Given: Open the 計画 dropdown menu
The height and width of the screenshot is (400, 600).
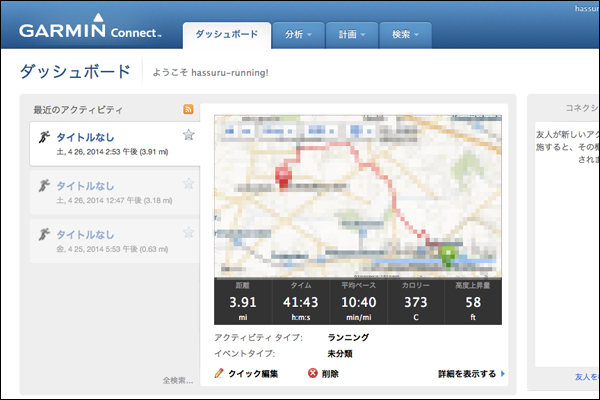Looking at the screenshot, I should pyautogui.click(x=352, y=35).
